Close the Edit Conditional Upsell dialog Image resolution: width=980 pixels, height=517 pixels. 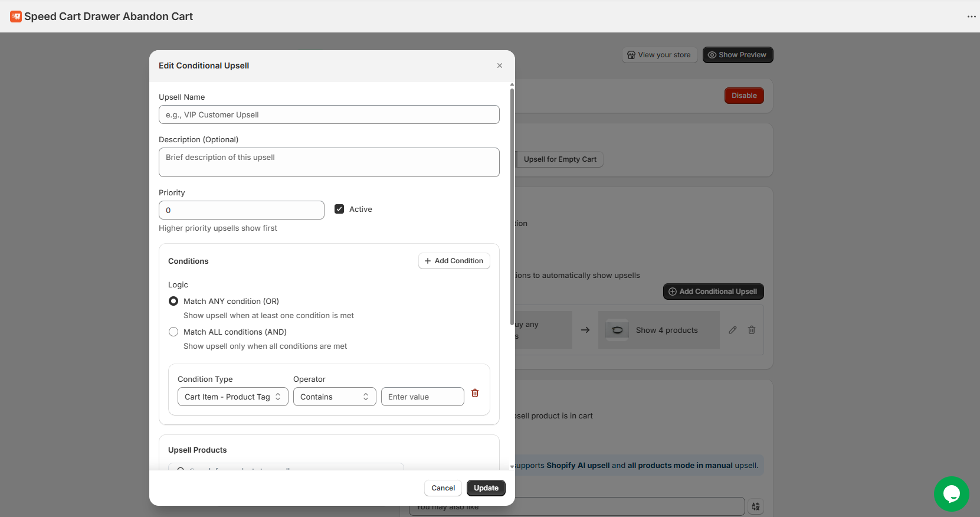coord(500,66)
